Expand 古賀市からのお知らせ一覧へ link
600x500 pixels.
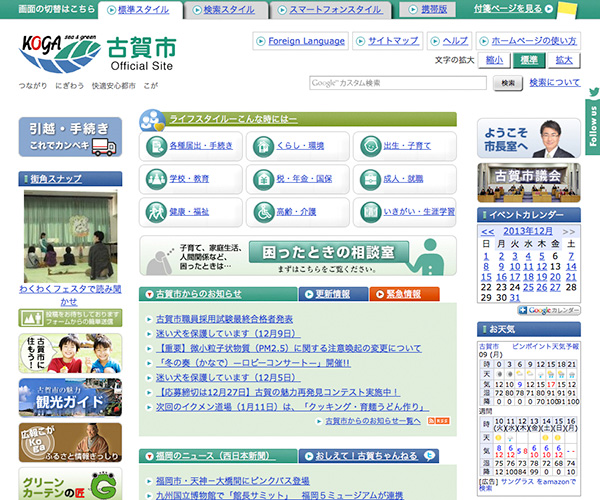click(x=372, y=421)
